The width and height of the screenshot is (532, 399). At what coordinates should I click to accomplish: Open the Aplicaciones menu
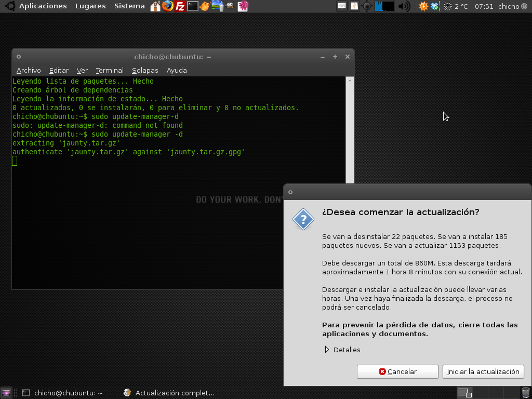coord(43,6)
